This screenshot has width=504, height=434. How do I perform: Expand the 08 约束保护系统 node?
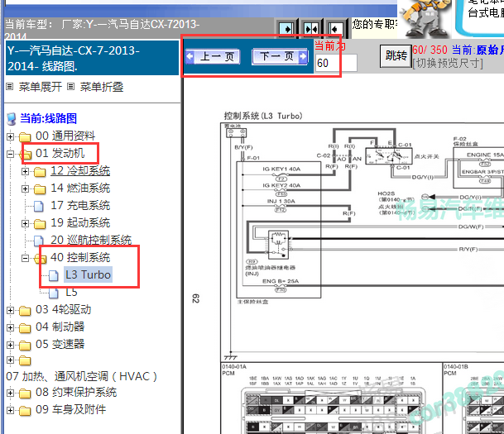pos(10,393)
